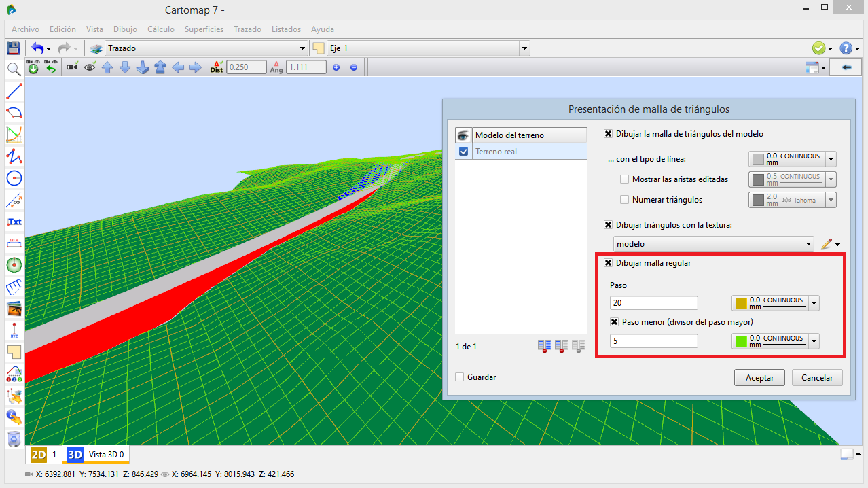This screenshot has height=488, width=868.
Task: Click the Aceptar button
Action: coord(759,377)
